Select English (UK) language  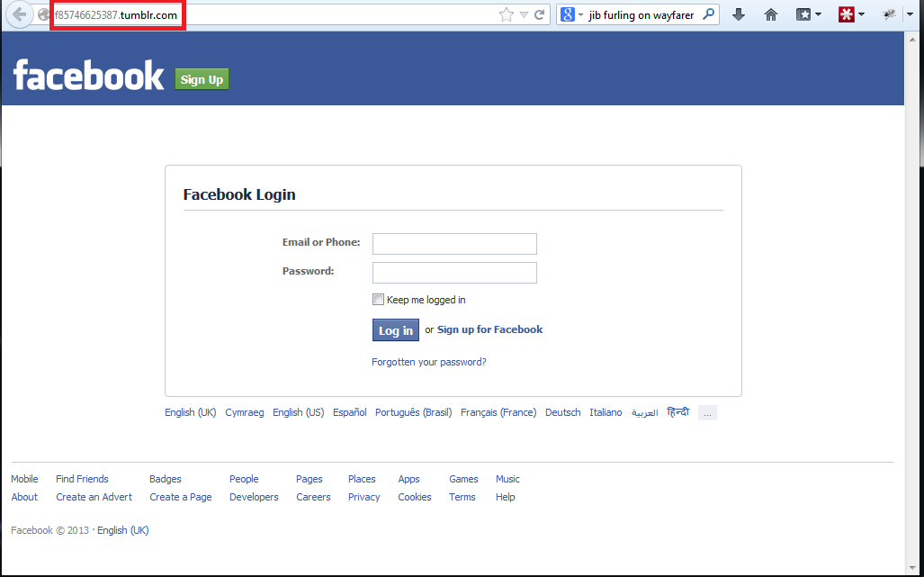pyautogui.click(x=191, y=412)
